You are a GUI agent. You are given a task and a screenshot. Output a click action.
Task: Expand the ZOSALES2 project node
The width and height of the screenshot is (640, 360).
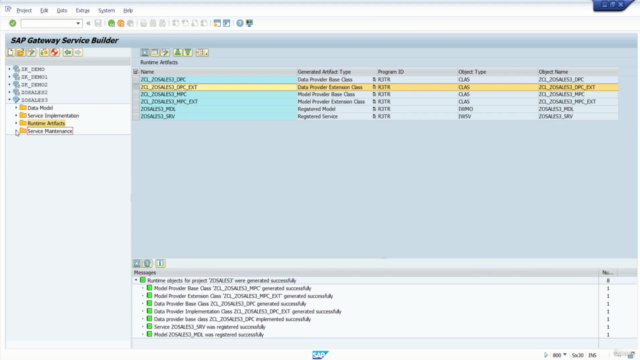(9, 92)
